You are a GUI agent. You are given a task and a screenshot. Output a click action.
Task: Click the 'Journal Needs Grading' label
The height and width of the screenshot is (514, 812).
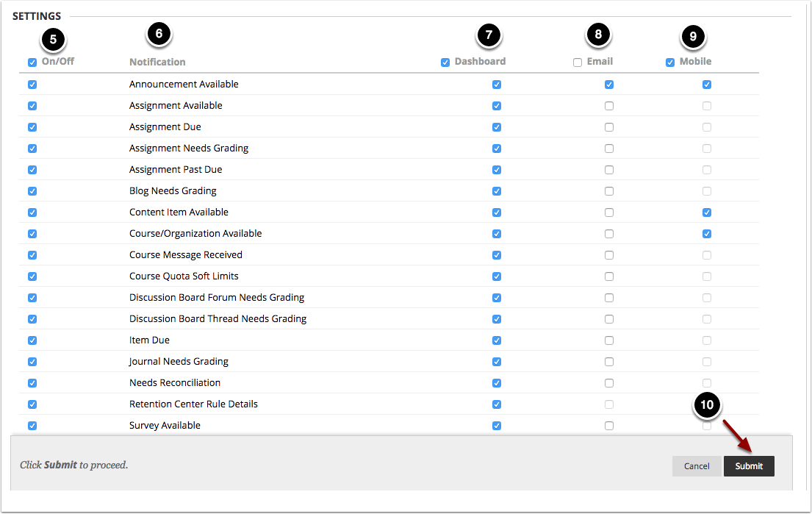179,361
